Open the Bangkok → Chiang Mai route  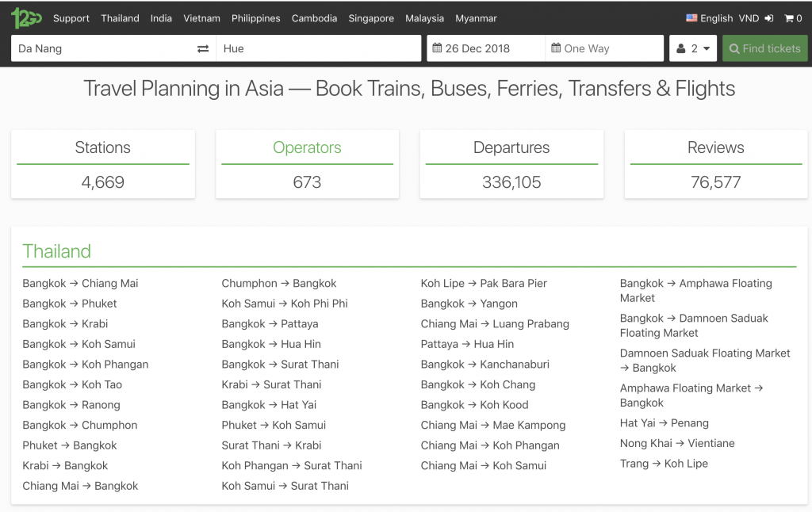(80, 283)
